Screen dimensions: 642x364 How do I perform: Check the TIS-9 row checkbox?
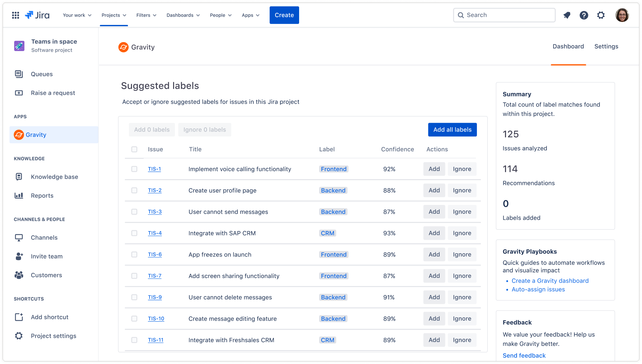pyautogui.click(x=134, y=297)
